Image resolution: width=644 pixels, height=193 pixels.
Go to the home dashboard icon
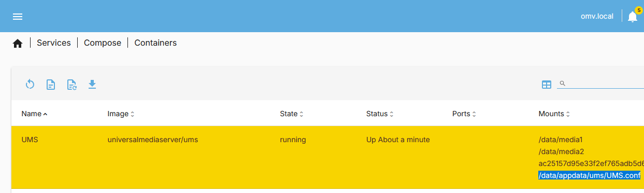18,44
